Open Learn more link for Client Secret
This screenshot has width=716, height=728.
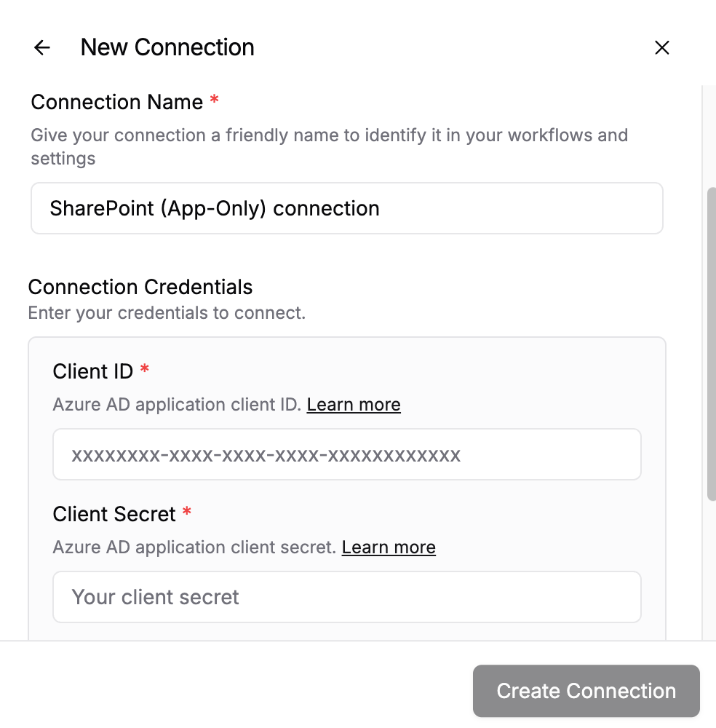389,547
